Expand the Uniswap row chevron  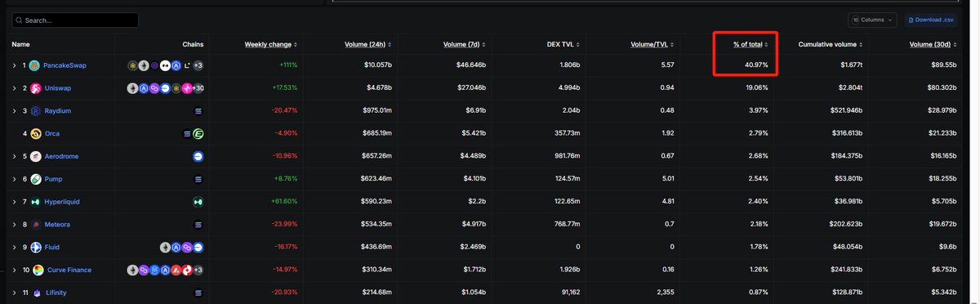[14, 88]
